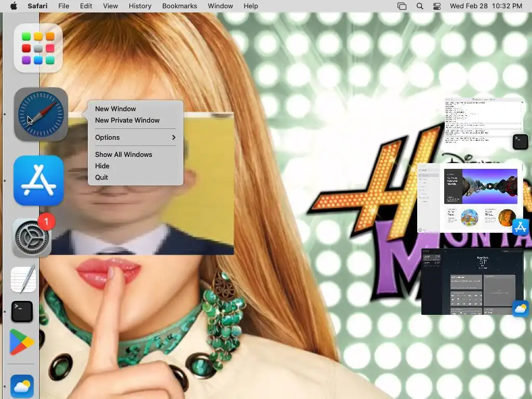Open the Terminal Dock icon
Image resolution: width=532 pixels, height=399 pixels.
(22, 312)
